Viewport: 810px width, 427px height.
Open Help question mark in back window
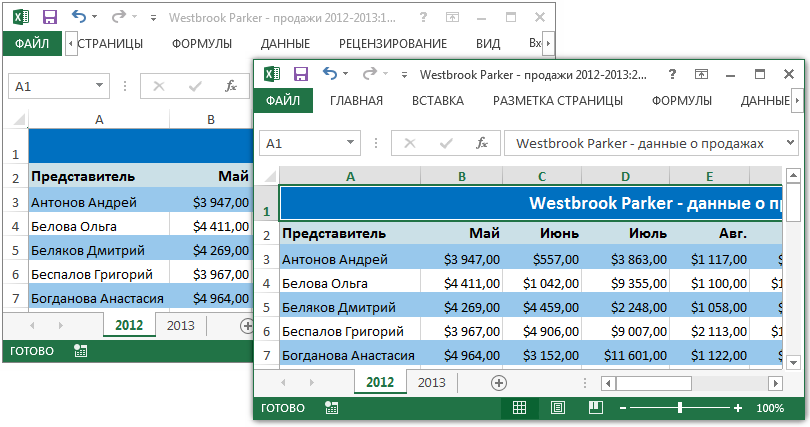pos(423,18)
